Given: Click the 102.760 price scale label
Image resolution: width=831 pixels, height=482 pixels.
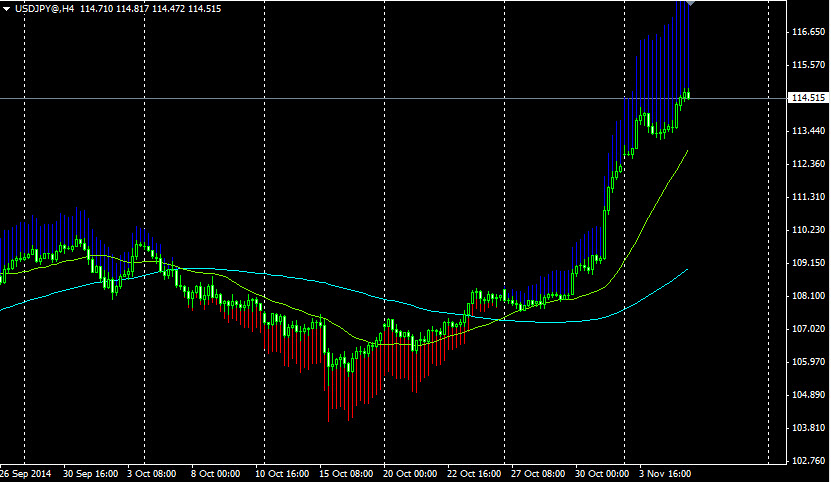Looking at the screenshot, I should point(808,461).
